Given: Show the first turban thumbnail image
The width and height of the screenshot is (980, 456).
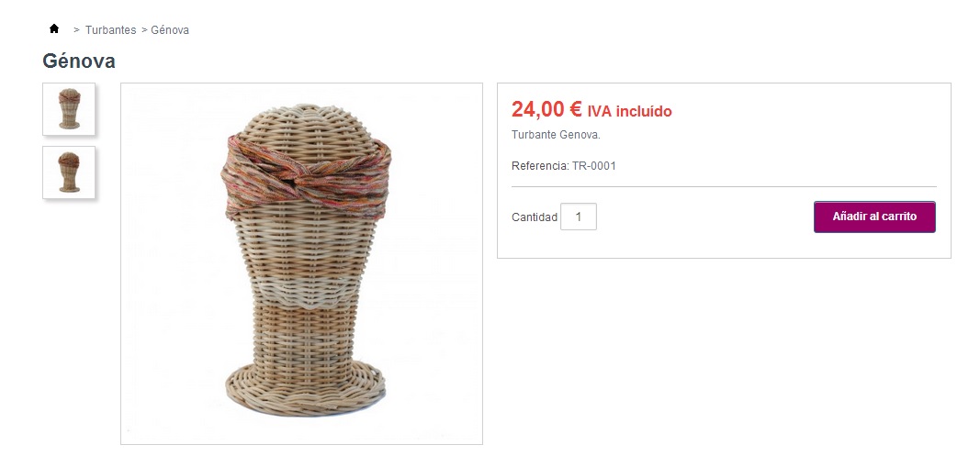Looking at the screenshot, I should (x=69, y=108).
